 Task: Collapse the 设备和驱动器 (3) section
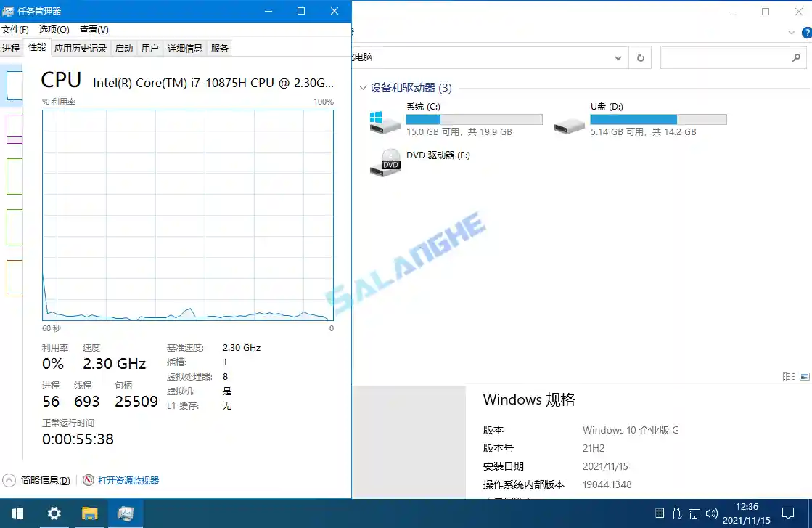coord(363,87)
